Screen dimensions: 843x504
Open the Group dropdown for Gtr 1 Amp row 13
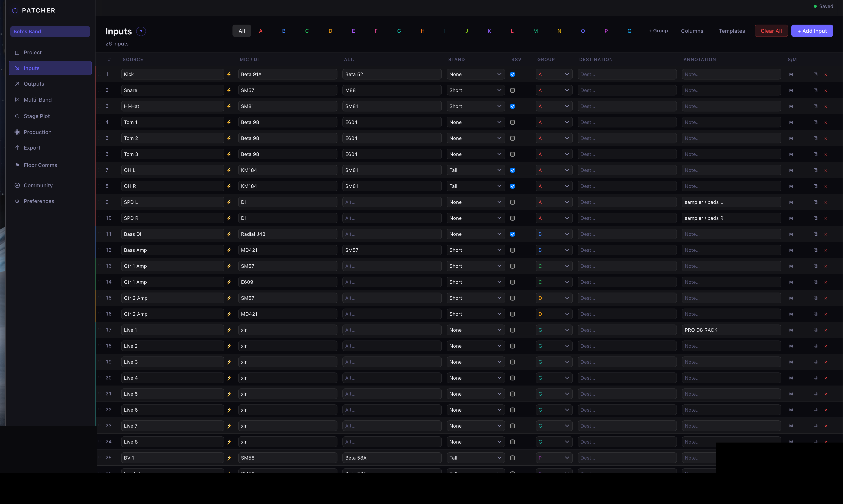coord(554,266)
